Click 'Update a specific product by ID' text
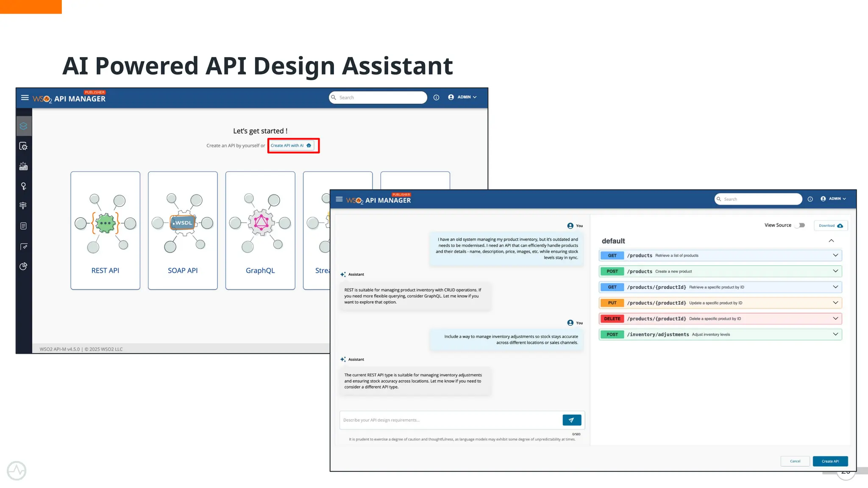The image size is (868, 488). 715,303
